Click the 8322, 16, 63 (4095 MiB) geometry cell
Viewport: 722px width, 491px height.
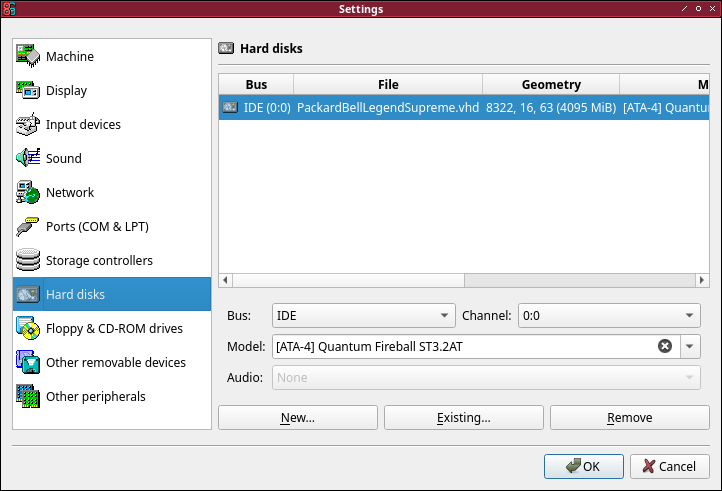pyautogui.click(x=551, y=107)
